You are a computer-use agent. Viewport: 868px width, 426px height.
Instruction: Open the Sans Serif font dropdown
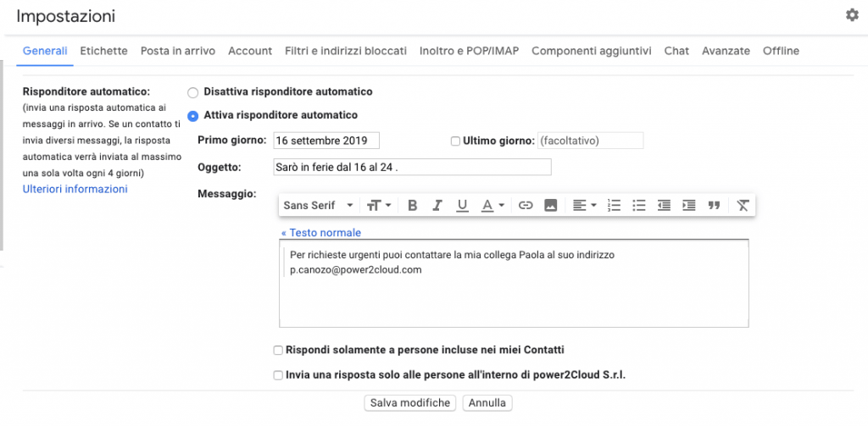pyautogui.click(x=319, y=206)
